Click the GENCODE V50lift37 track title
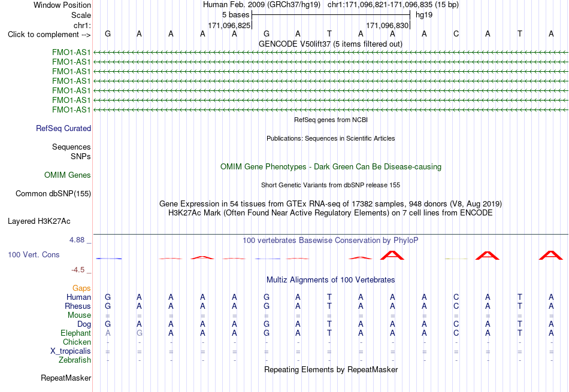569x392 pixels. [331, 44]
